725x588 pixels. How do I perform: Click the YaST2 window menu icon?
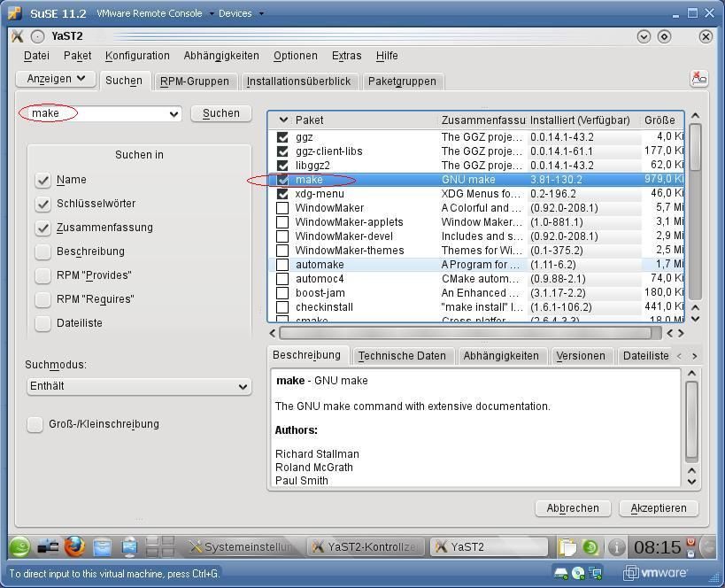(x=17, y=36)
